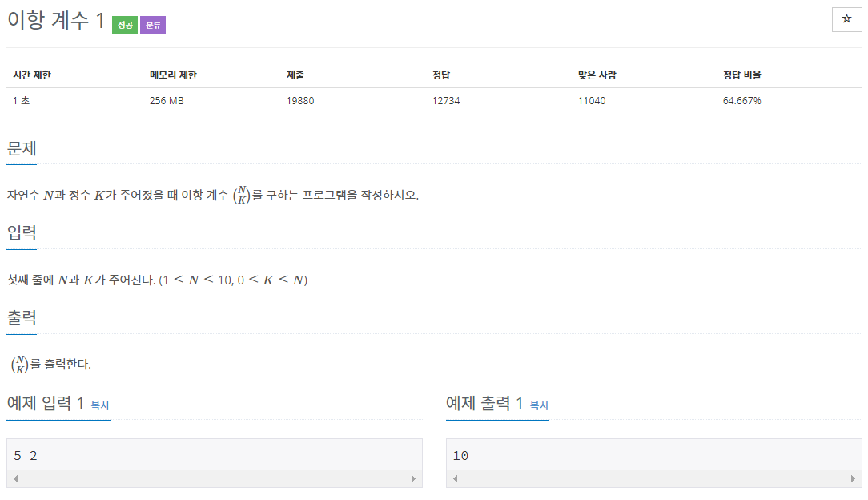
Task: Click the 출력 section heading
Action: [x=22, y=318]
